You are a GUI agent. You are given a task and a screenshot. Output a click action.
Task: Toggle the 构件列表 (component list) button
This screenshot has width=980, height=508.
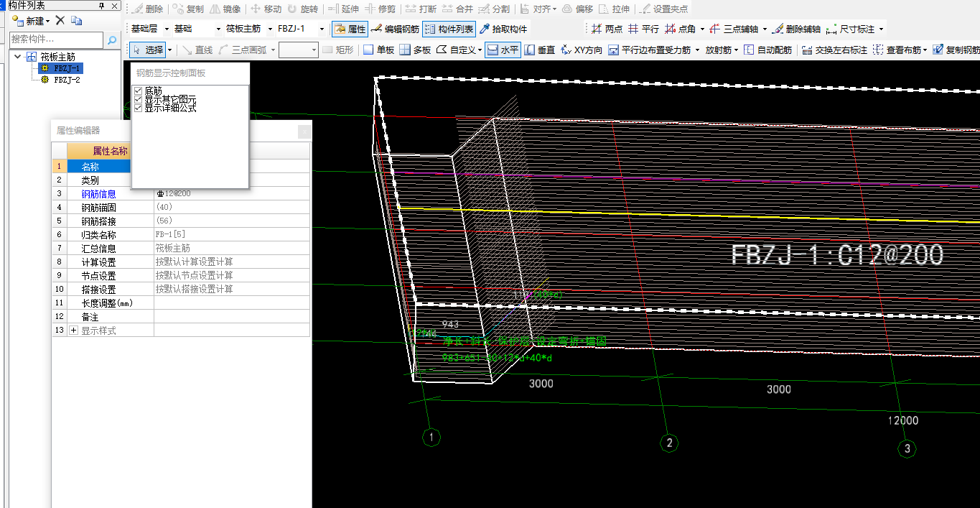coord(449,29)
